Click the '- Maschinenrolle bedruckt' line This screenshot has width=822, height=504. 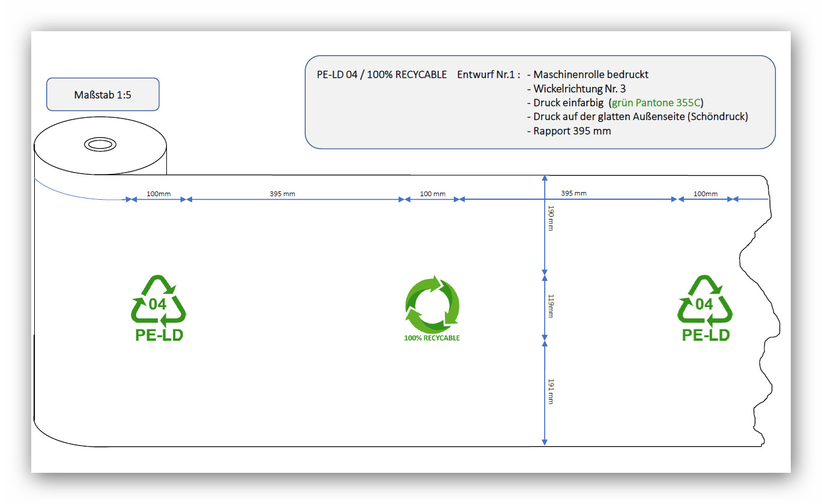(x=587, y=74)
